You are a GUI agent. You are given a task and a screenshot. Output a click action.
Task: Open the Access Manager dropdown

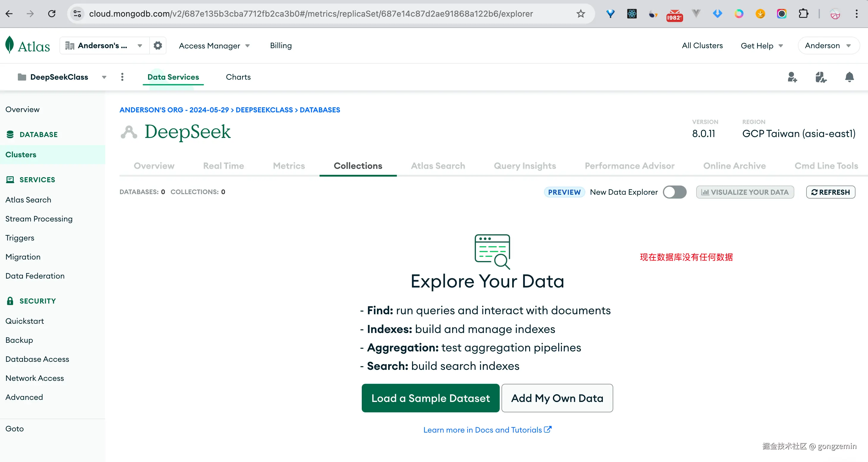pyautogui.click(x=214, y=46)
